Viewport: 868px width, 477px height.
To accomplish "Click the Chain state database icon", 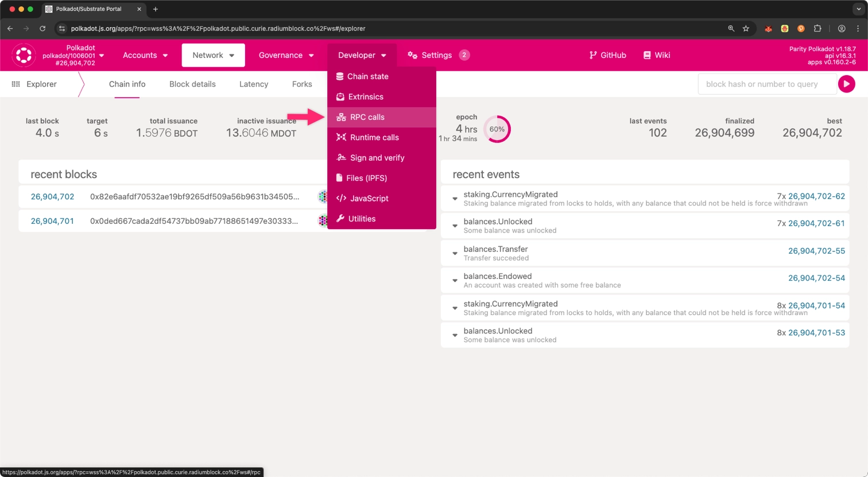I will pos(340,76).
